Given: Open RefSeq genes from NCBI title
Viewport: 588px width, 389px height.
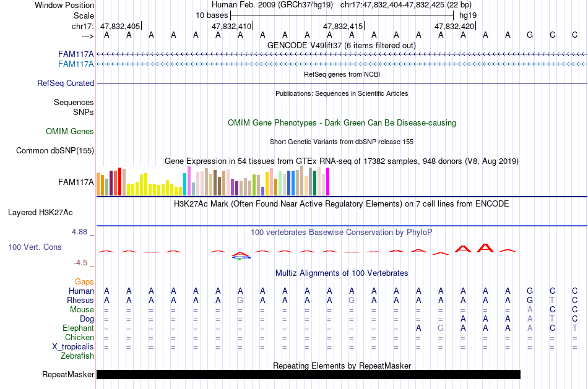Looking at the screenshot, I should click(342, 74).
